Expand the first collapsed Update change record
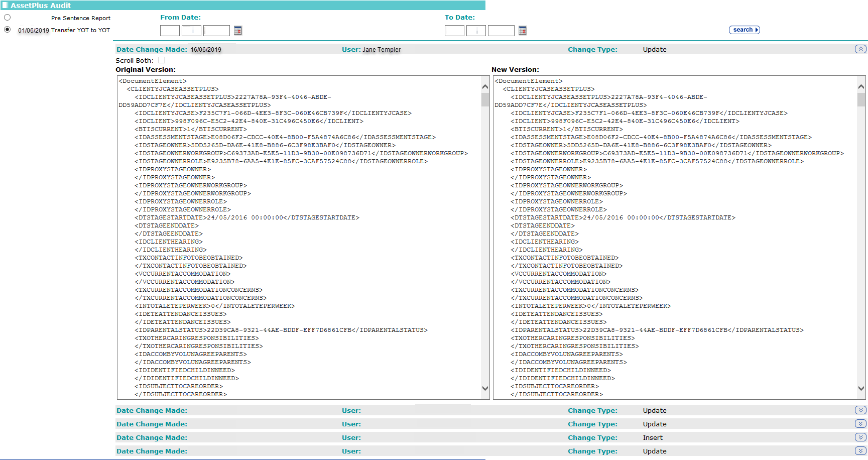The image size is (868, 460). pos(860,410)
